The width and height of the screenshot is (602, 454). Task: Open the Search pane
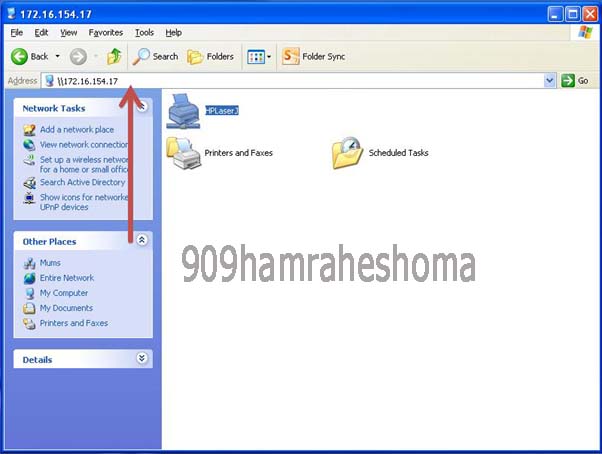(155, 57)
